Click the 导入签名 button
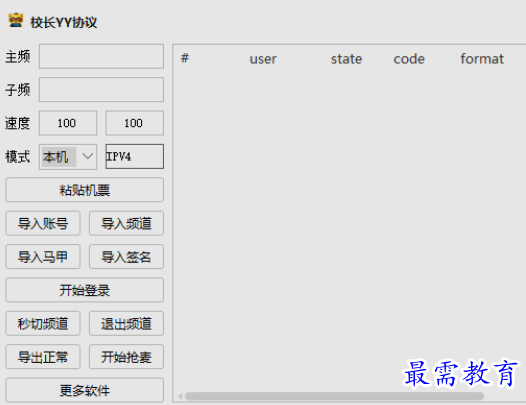The image size is (526, 405). (126, 257)
